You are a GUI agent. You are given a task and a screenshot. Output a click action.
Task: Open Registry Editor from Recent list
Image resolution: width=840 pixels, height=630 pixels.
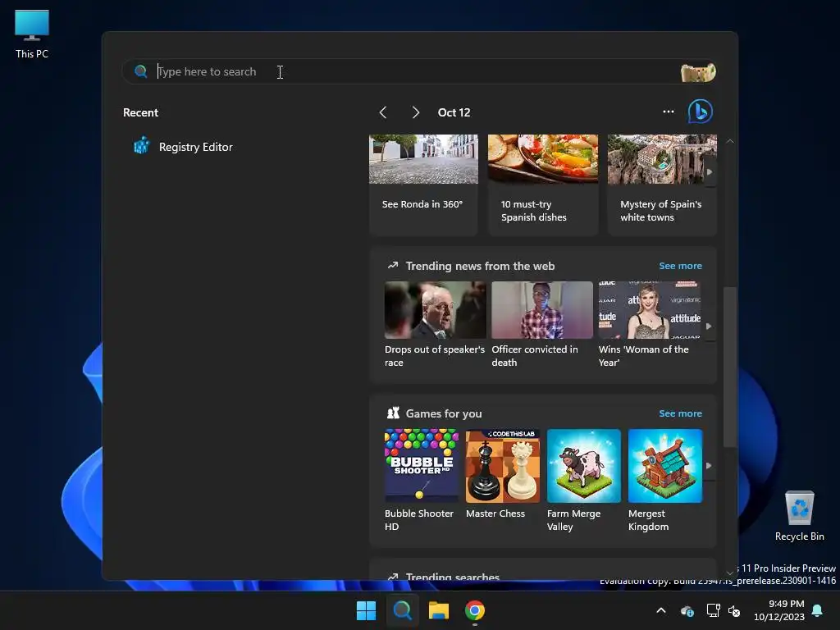click(183, 146)
